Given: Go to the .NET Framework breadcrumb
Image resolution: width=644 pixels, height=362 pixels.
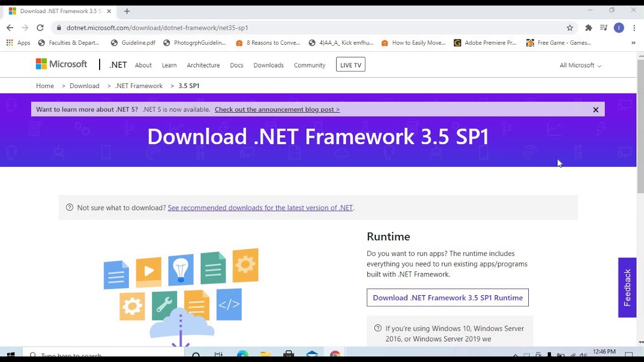Looking at the screenshot, I should [x=139, y=86].
